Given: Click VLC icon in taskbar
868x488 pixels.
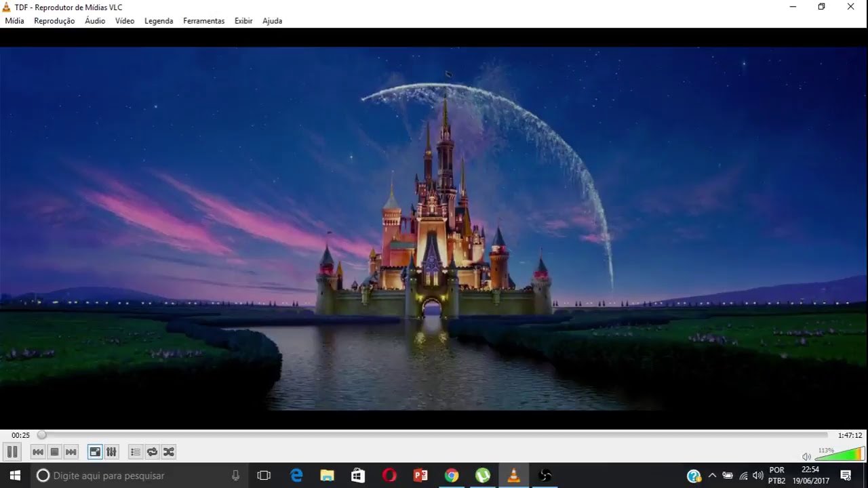Looking at the screenshot, I should [x=514, y=475].
